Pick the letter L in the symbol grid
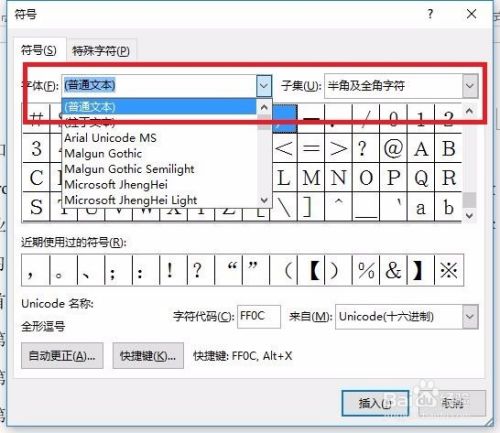The image size is (500, 433). (284, 177)
